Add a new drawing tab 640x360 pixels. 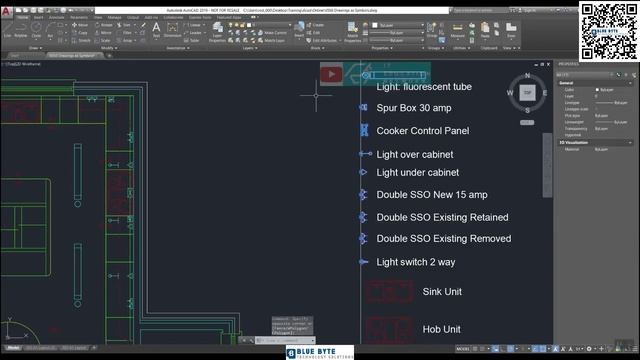(x=109, y=56)
